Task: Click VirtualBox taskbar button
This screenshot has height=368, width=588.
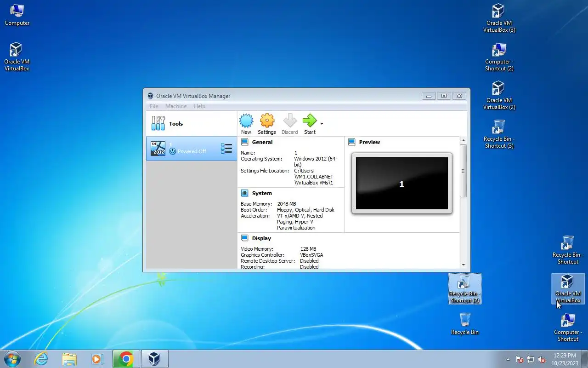Action: [154, 359]
